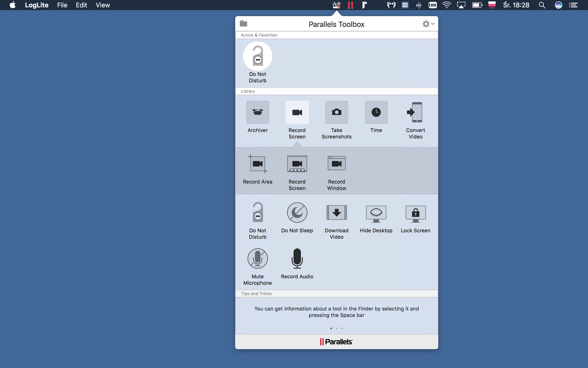Show the third Tips and Tricks page dot
Viewport: 588px width, 368px height.
point(342,328)
